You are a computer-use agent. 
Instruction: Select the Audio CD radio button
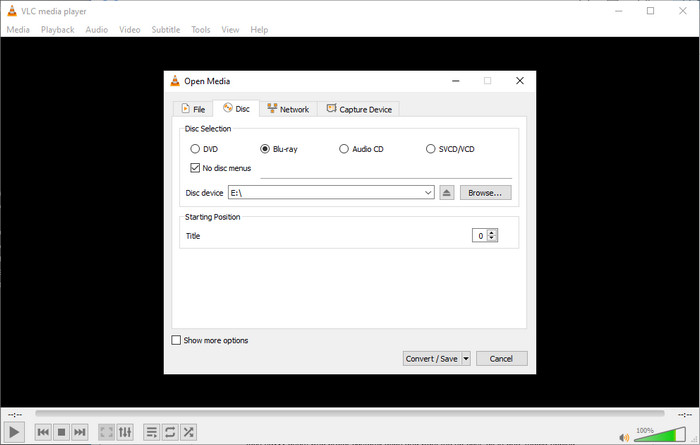pyautogui.click(x=344, y=149)
